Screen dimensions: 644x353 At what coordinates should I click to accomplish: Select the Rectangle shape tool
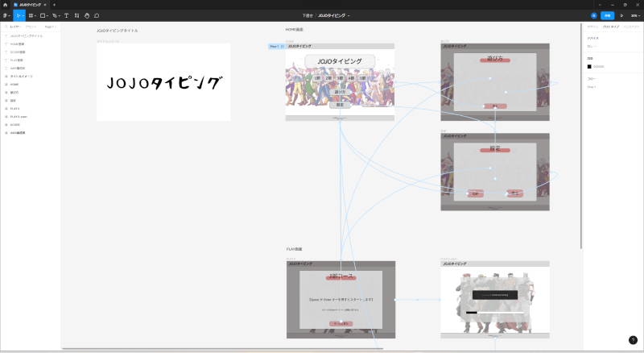(x=42, y=15)
